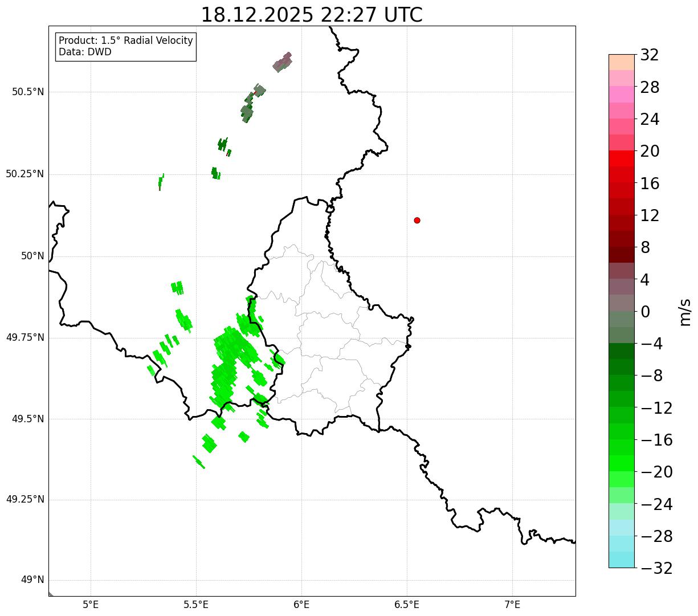Click the colorbar tick label 4
Image resolution: width=698 pixels, height=616 pixels.
645,279
